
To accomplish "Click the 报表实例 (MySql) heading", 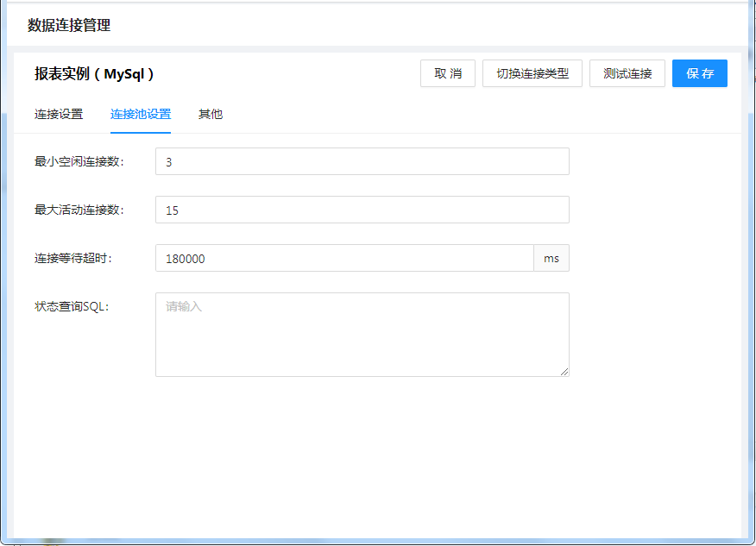I will [x=95, y=74].
